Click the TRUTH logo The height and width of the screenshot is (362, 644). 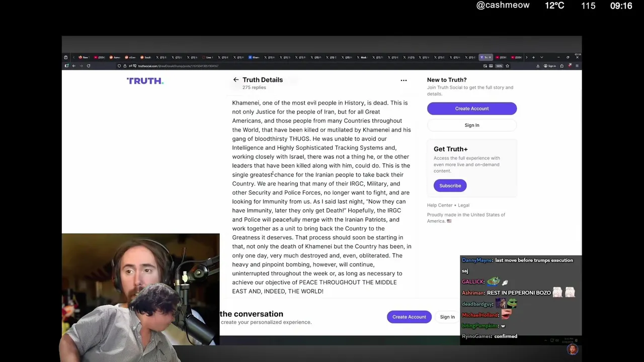click(145, 80)
